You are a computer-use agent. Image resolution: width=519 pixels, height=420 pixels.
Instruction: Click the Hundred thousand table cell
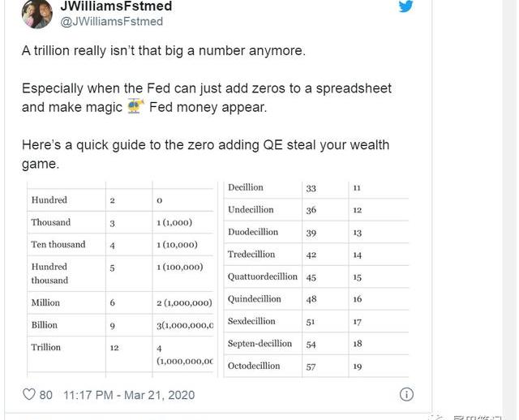click(x=49, y=273)
